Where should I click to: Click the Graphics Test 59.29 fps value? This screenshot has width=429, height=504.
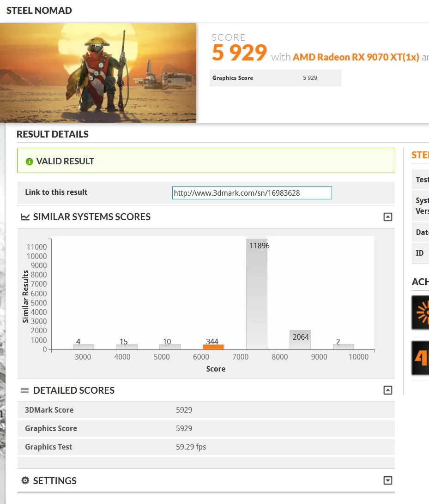click(191, 447)
